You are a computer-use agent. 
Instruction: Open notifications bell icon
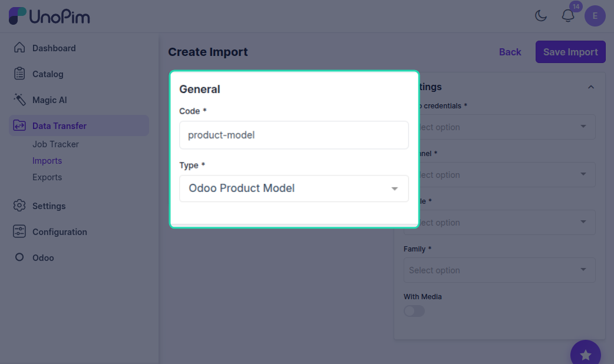568,16
